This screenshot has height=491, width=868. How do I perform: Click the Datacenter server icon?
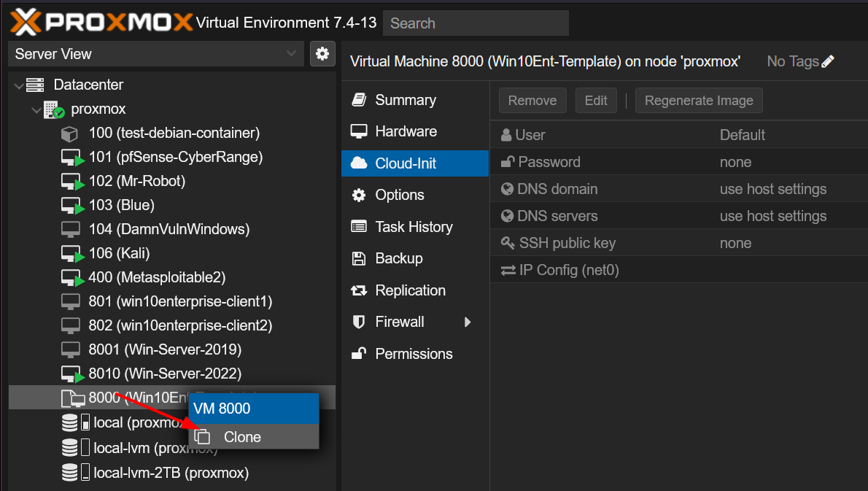(x=35, y=85)
